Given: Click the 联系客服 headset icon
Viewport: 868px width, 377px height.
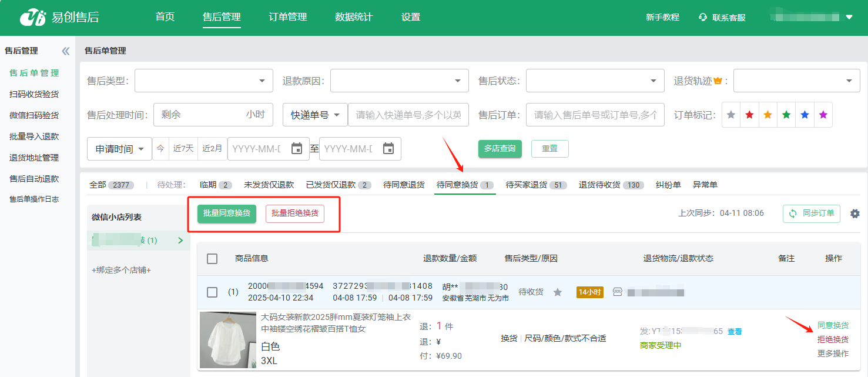Looking at the screenshot, I should [x=702, y=18].
